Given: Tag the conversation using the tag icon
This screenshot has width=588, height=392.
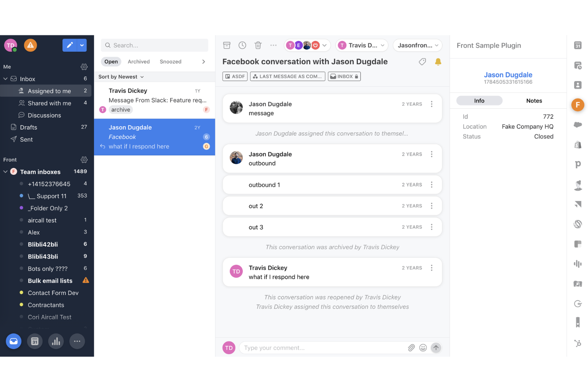Looking at the screenshot, I should pyautogui.click(x=422, y=62).
